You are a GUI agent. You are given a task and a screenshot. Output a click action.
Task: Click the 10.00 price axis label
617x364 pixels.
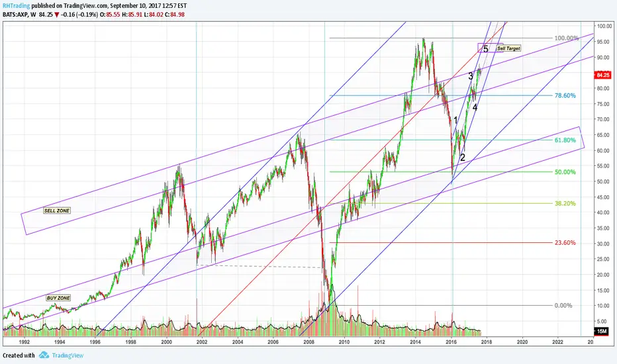604,306
